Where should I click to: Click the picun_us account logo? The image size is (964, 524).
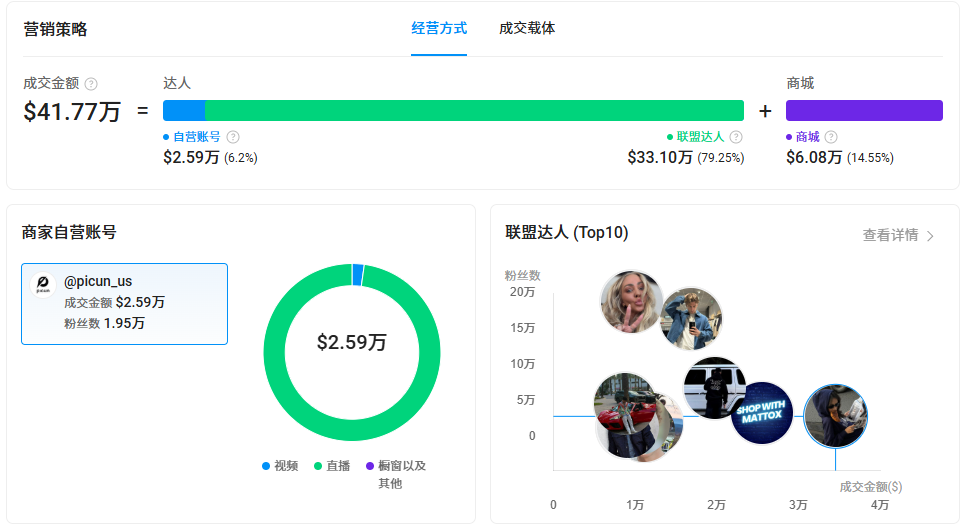pyautogui.click(x=43, y=285)
